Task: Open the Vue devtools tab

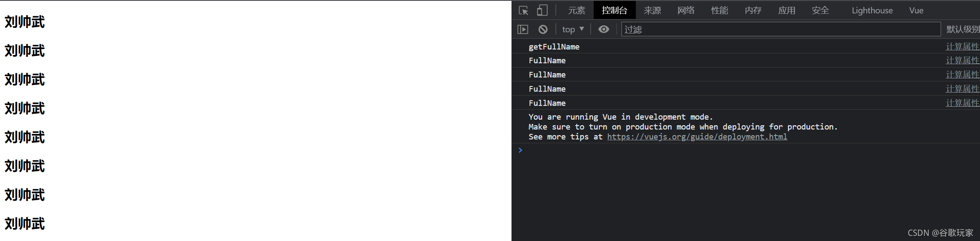Action: click(x=916, y=10)
